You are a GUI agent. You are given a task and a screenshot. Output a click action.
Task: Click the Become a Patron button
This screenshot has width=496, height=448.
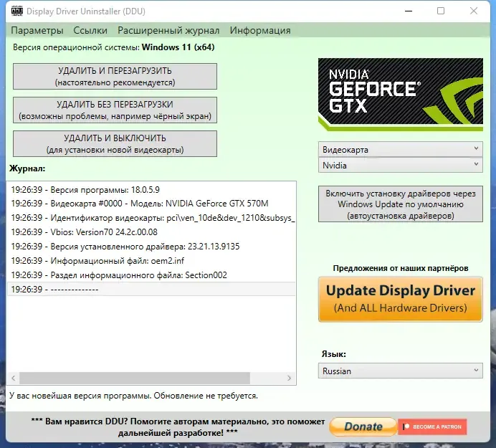(432, 426)
